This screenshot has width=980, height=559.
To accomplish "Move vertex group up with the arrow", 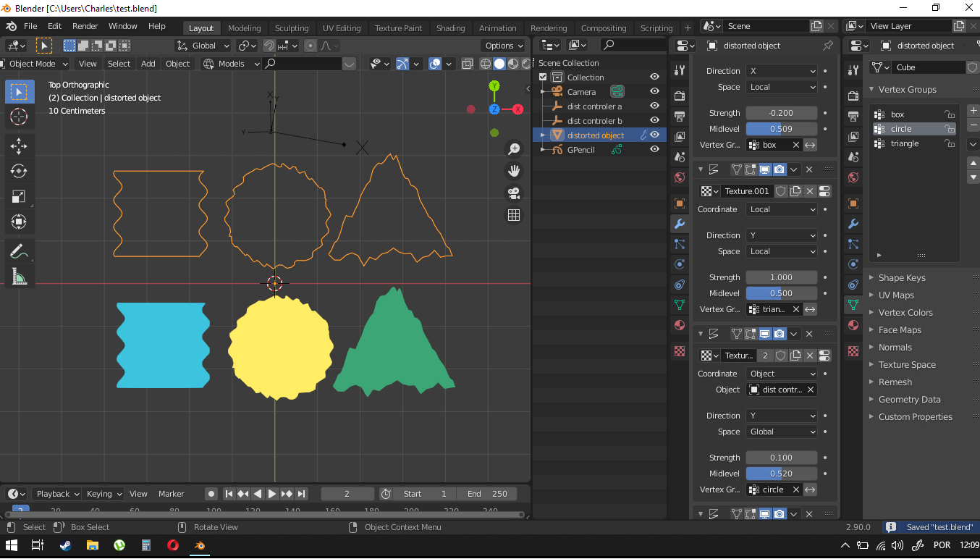I will coord(973,162).
